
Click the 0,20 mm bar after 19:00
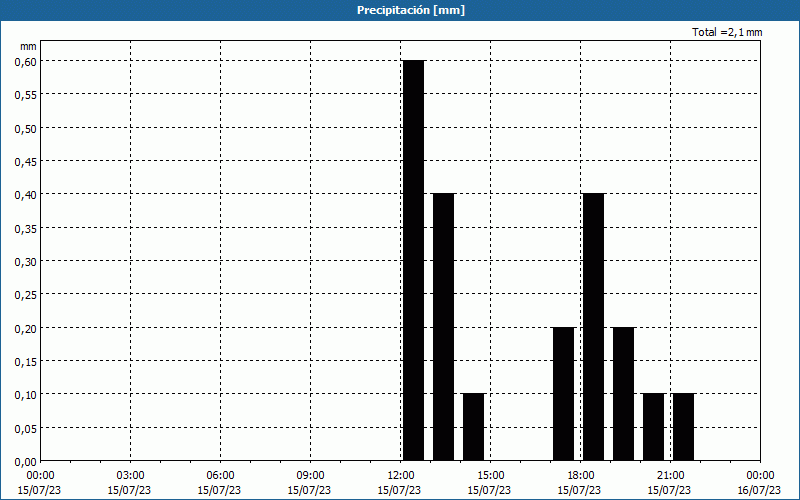coord(623,394)
